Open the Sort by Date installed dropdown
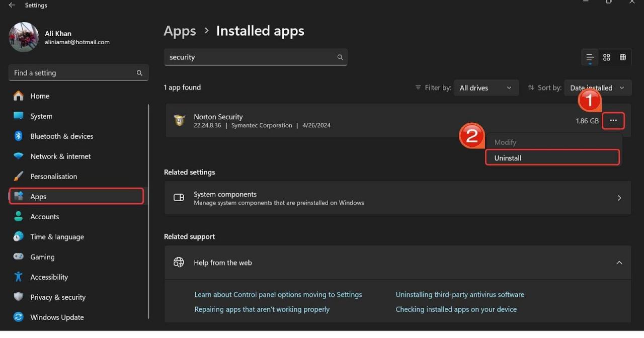The height and width of the screenshot is (338, 644). point(598,88)
